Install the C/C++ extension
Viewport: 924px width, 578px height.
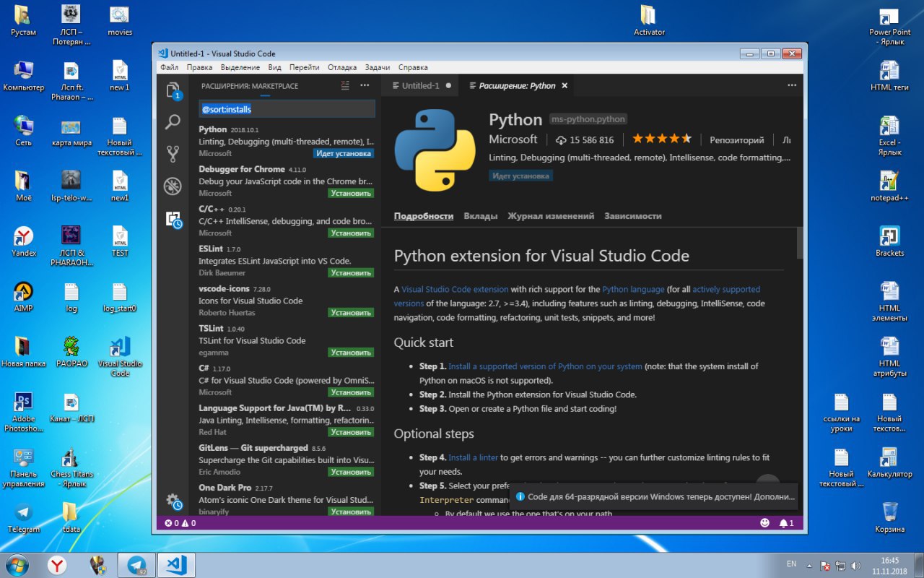pyautogui.click(x=351, y=233)
